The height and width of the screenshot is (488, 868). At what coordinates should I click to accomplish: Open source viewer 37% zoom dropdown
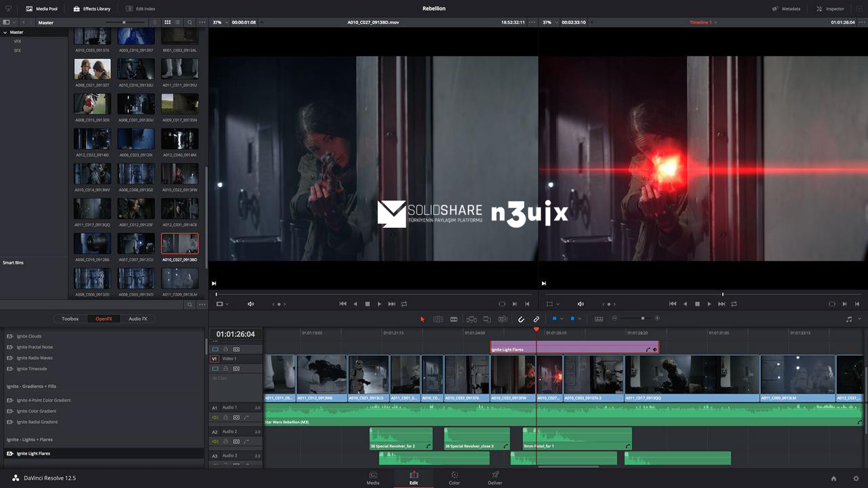(220, 22)
